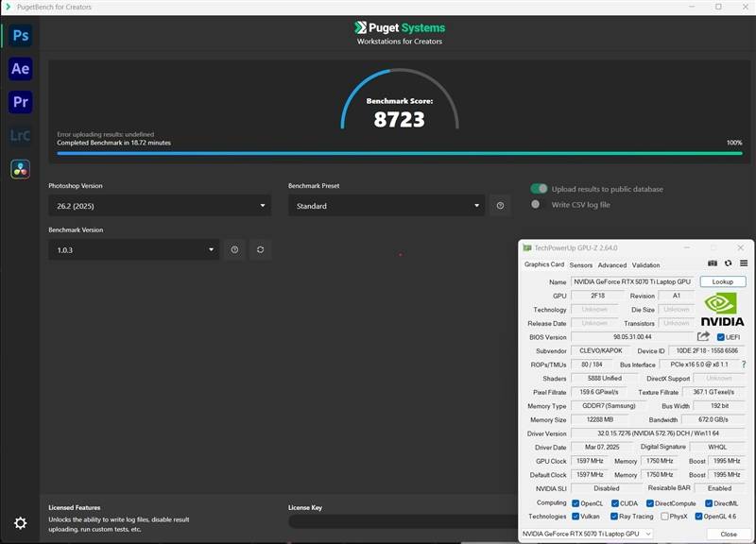Click the BIOS version share icon
Screen dimensions: 756x544
[x=703, y=336]
